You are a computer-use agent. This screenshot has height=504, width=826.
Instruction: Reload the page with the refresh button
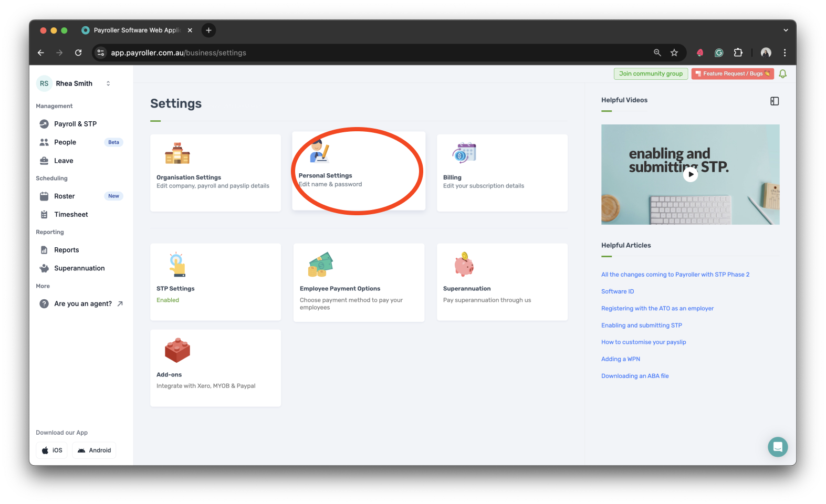(x=78, y=52)
